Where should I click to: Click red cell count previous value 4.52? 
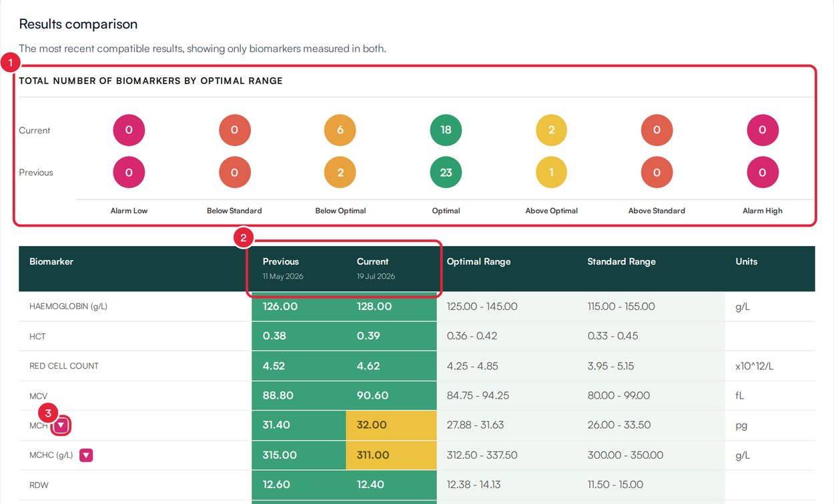point(274,366)
